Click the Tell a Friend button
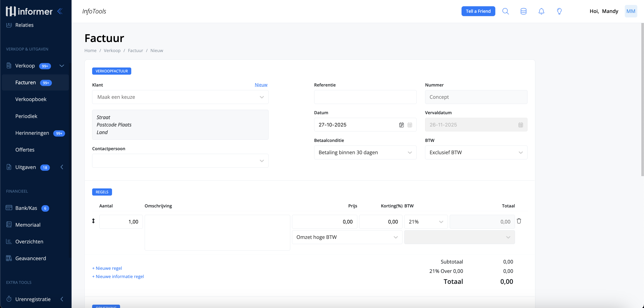 coord(478,11)
